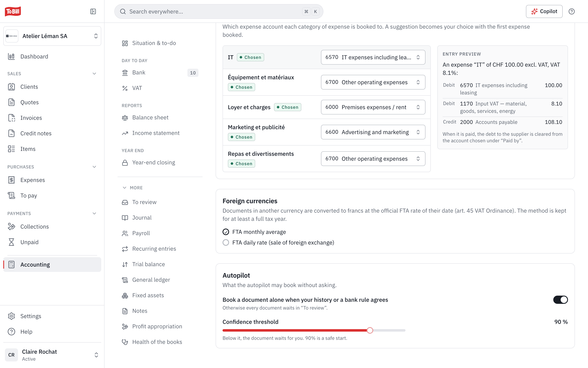Open Year-end closing lock icon
Image resolution: width=588 pixels, height=368 pixels.
(125, 163)
